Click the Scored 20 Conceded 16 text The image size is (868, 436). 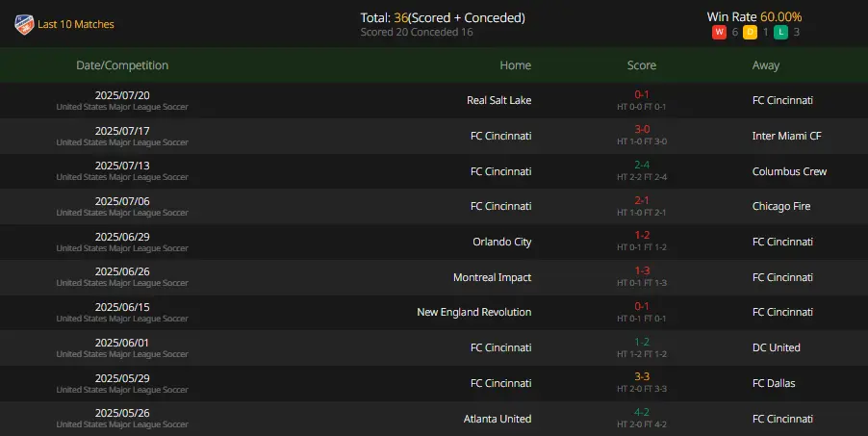417,32
